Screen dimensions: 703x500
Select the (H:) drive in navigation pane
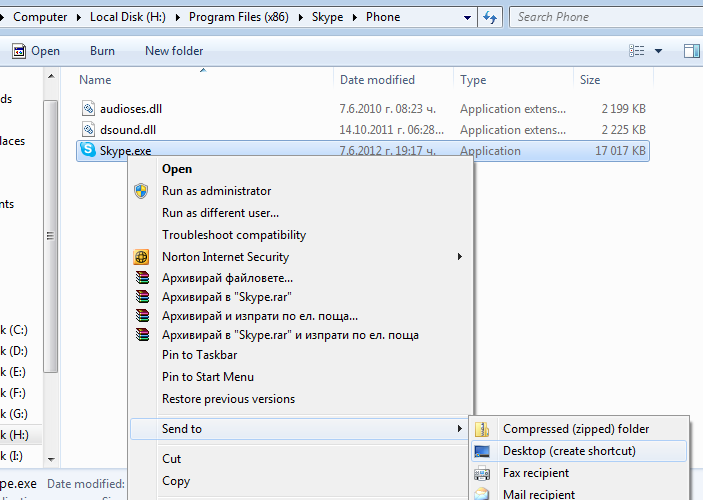coord(21,435)
